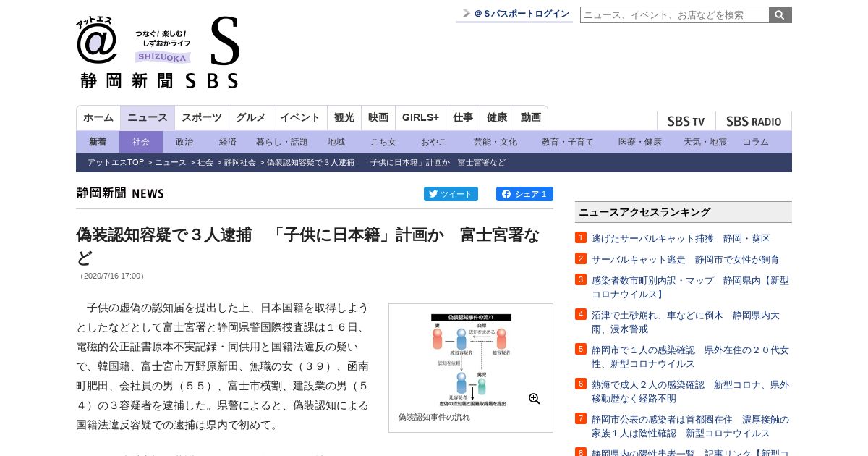
Task: Open the SBS RADIO logo link
Action: pos(754,122)
